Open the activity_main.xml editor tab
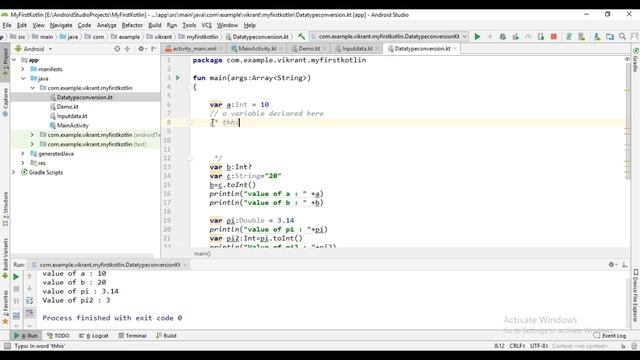 coord(194,49)
